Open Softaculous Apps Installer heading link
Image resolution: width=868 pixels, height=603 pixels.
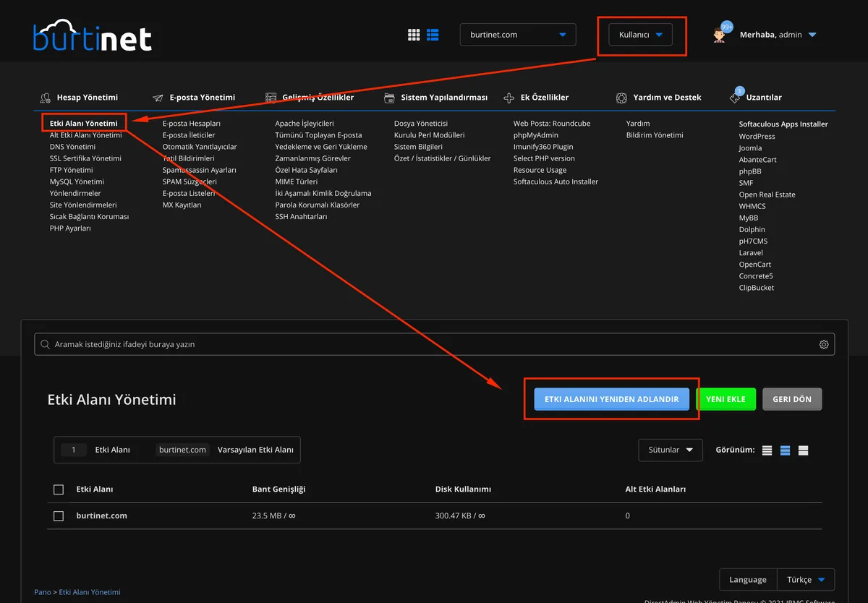(x=783, y=124)
